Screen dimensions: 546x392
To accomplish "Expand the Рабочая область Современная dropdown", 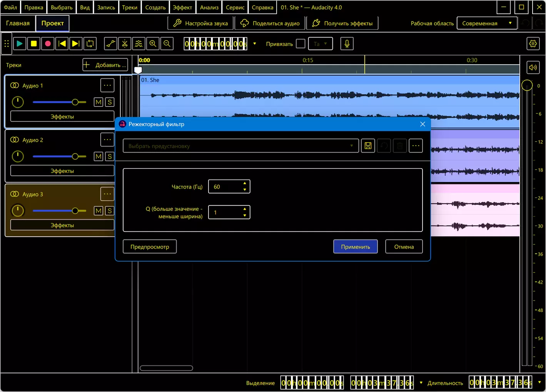I will tap(487, 23).
